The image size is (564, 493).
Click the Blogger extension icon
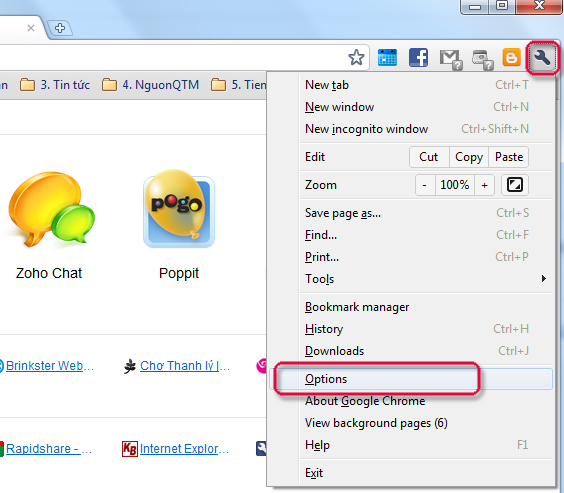point(511,57)
